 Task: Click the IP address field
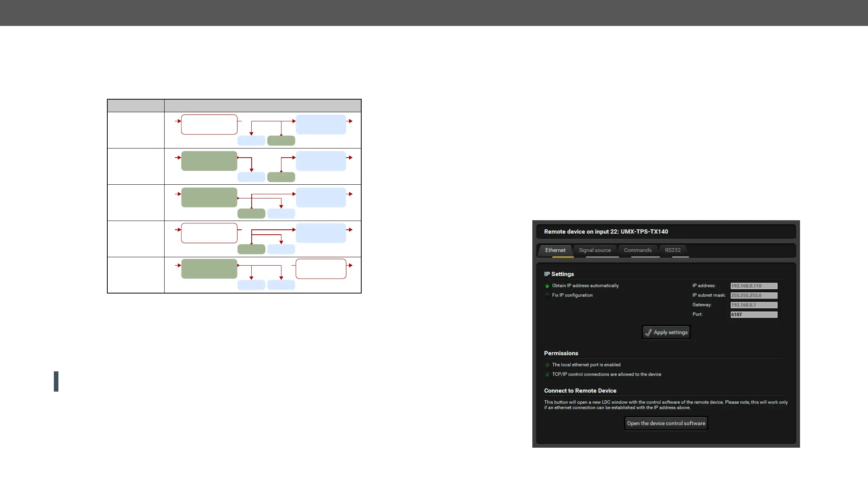pos(753,286)
